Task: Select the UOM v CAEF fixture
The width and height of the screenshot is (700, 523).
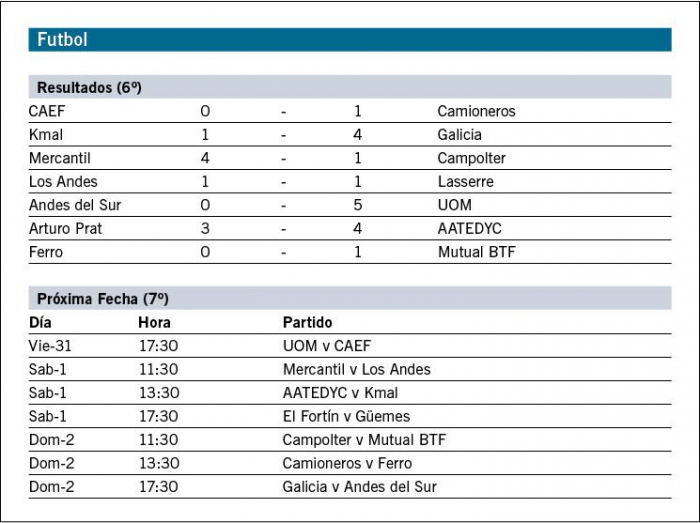Action: [x=327, y=346]
